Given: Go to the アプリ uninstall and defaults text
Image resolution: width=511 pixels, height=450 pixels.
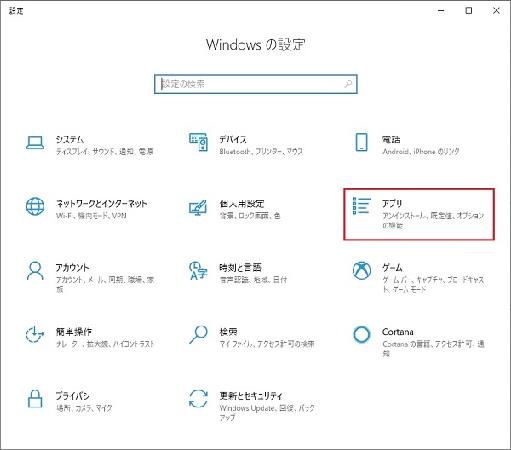Looking at the screenshot, I should (433, 220).
